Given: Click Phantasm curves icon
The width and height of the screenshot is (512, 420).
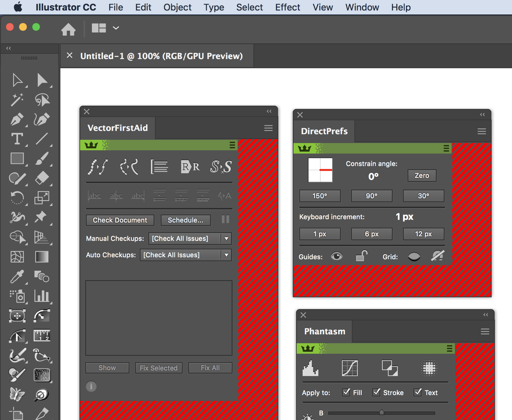Looking at the screenshot, I should pyautogui.click(x=350, y=368).
